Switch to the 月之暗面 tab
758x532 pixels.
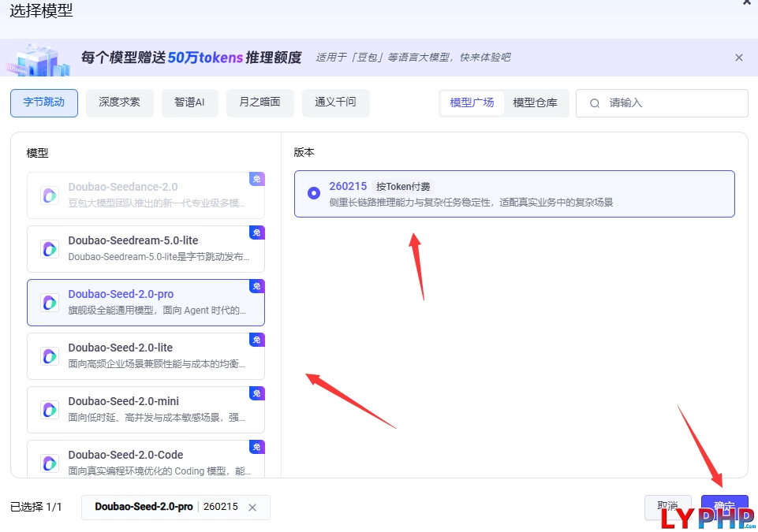(x=260, y=102)
